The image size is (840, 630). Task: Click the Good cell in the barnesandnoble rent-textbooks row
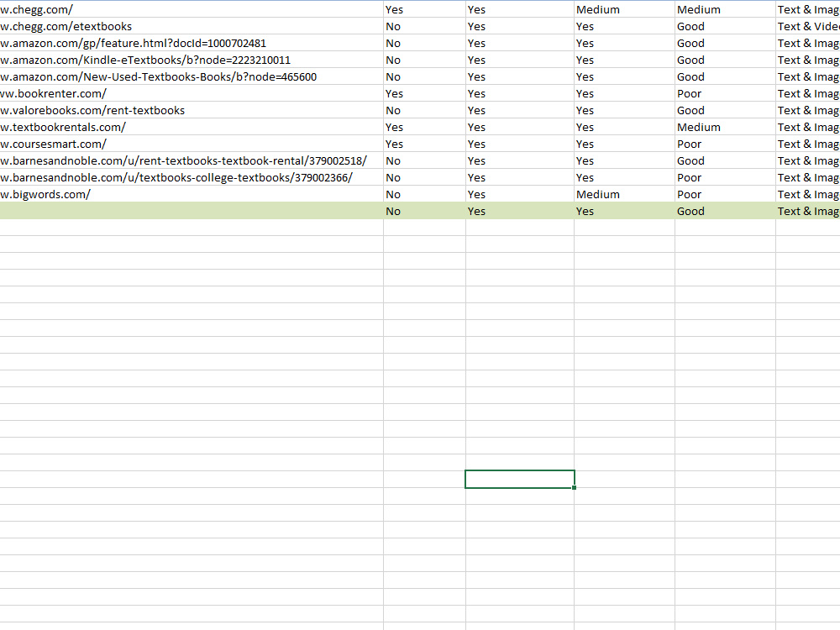tap(726, 160)
